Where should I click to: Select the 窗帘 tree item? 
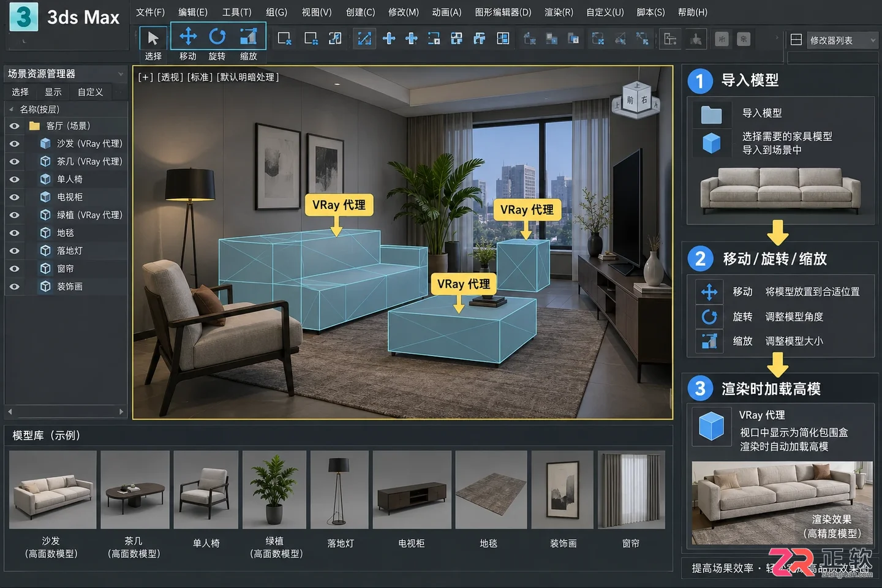point(67,269)
